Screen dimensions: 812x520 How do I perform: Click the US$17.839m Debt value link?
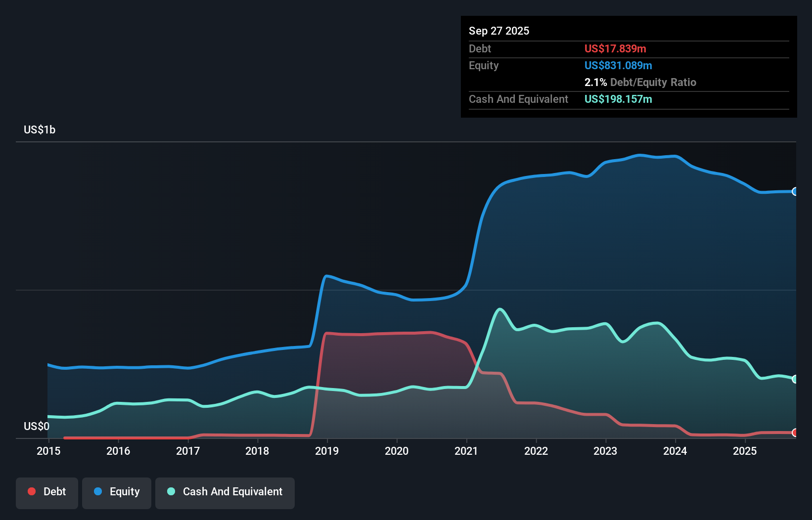click(615, 48)
